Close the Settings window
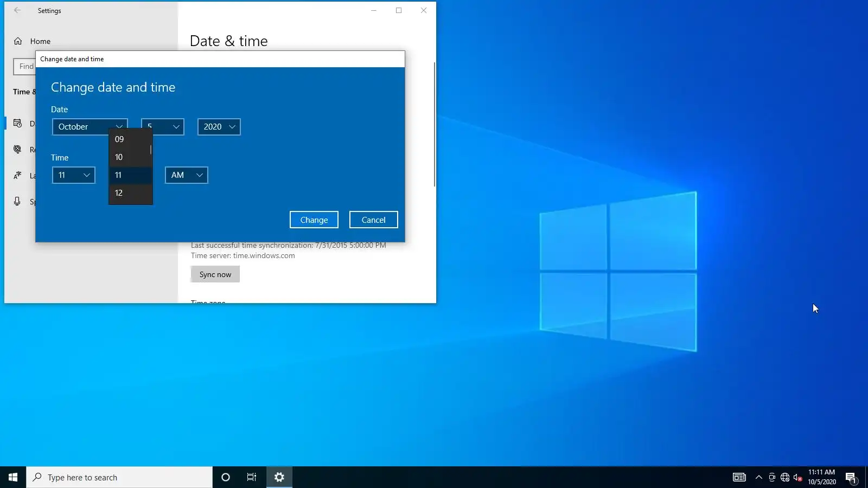This screenshot has width=868, height=488. pyautogui.click(x=424, y=10)
